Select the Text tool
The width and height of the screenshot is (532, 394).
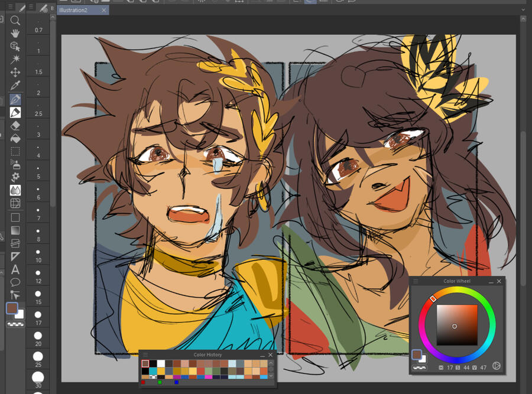point(16,269)
